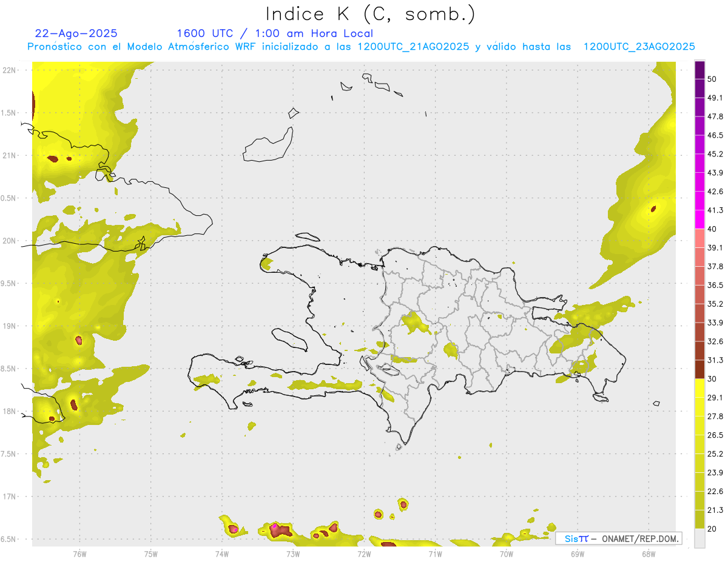
Task: Pick the dark purple swatch above 50
Action: (x=700, y=70)
